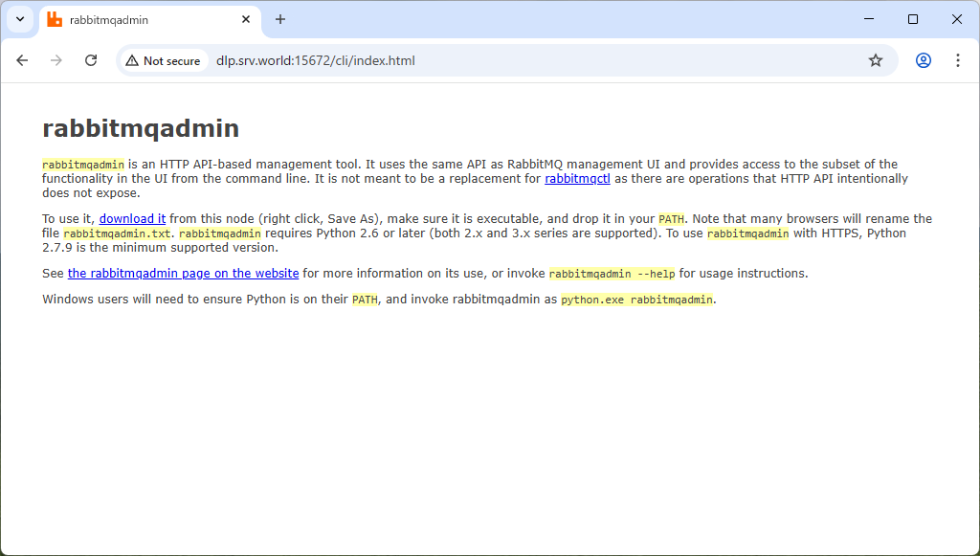Click the "python.exe rabbitmqadmin" code snippet
Screen dimensions: 980x556
pyautogui.click(x=636, y=300)
